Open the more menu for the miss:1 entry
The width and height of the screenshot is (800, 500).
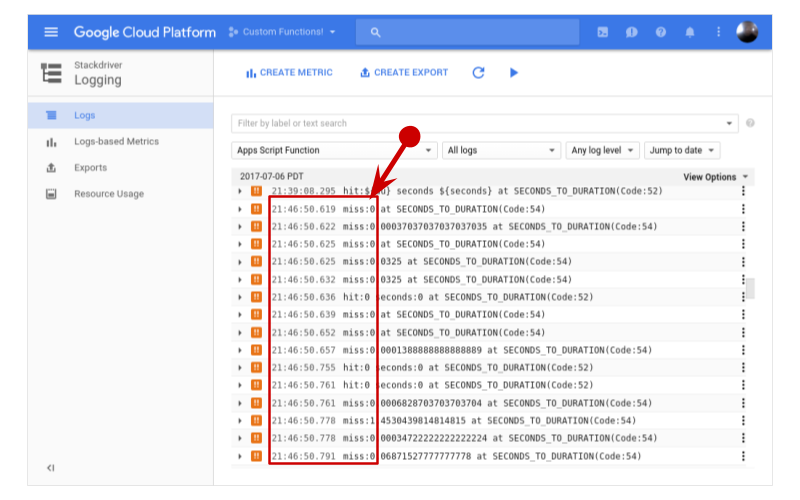pyautogui.click(x=743, y=420)
